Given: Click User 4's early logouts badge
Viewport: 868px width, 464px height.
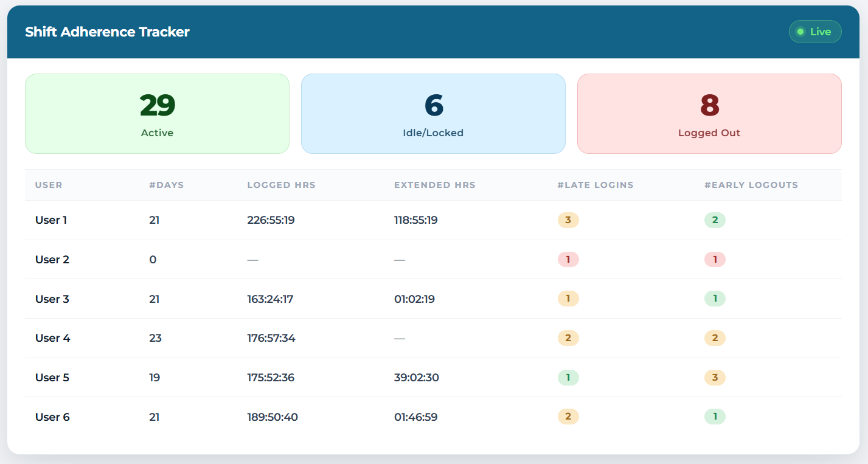Looking at the screenshot, I should [715, 338].
